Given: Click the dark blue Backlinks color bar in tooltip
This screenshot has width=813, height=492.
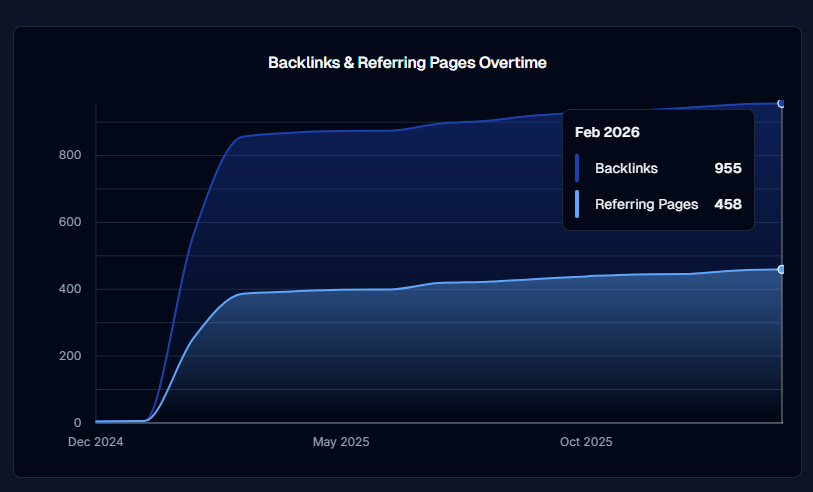Looking at the screenshot, I should 577,168.
